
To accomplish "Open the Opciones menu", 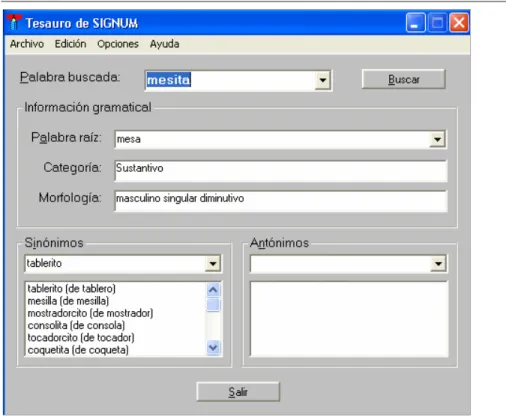I will pos(118,44).
